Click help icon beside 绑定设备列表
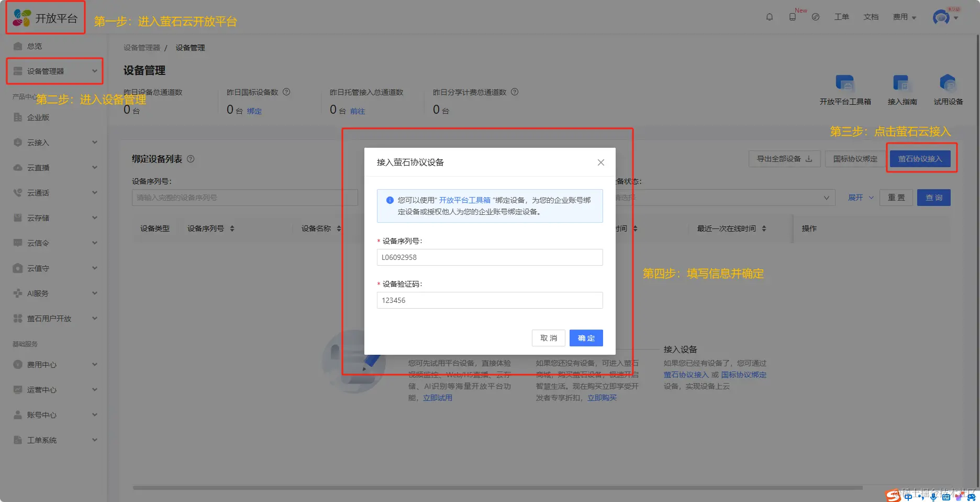This screenshot has height=502, width=980. (x=191, y=159)
